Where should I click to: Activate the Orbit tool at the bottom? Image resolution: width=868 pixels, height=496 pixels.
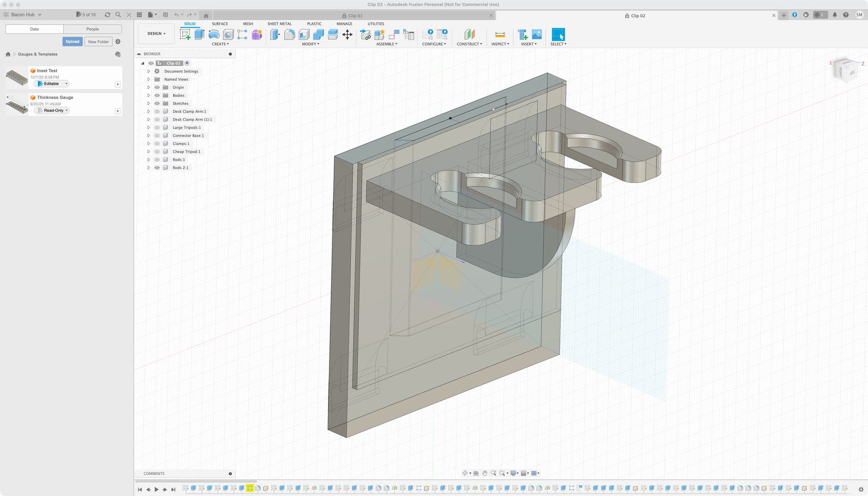[x=466, y=473]
